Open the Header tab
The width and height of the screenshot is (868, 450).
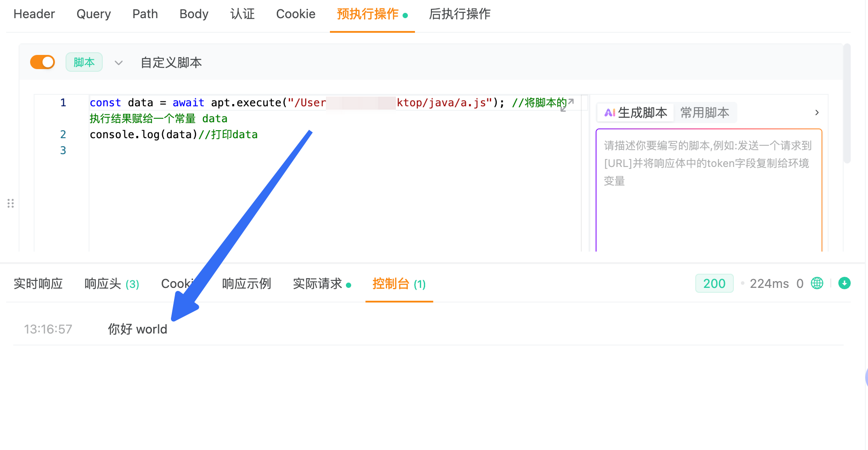[x=34, y=14]
